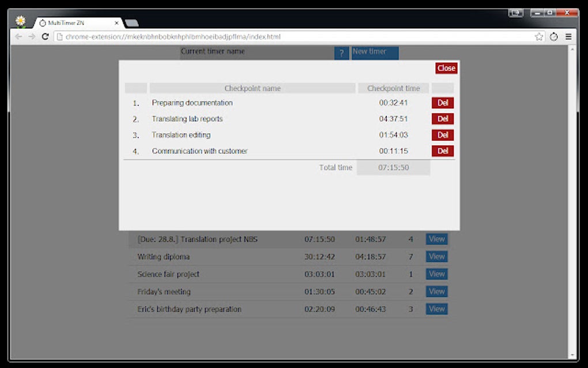Click the scrollbar up arrow
Viewport: 588px width, 368px height.
(x=572, y=50)
